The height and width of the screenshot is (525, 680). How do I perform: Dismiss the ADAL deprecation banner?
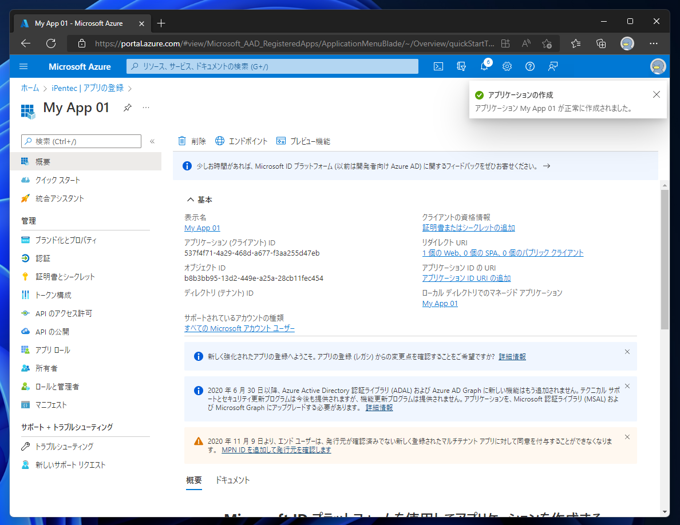coord(627,386)
